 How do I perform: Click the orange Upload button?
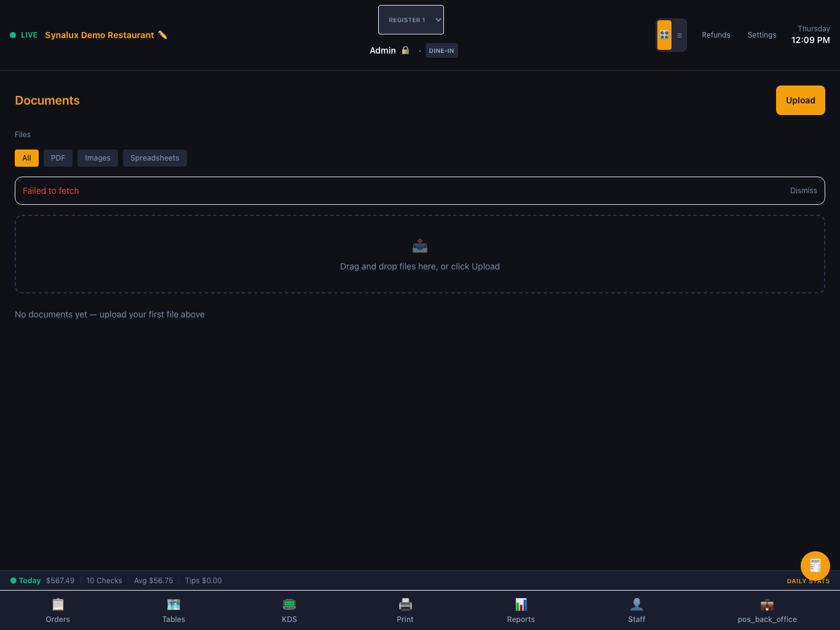[800, 100]
